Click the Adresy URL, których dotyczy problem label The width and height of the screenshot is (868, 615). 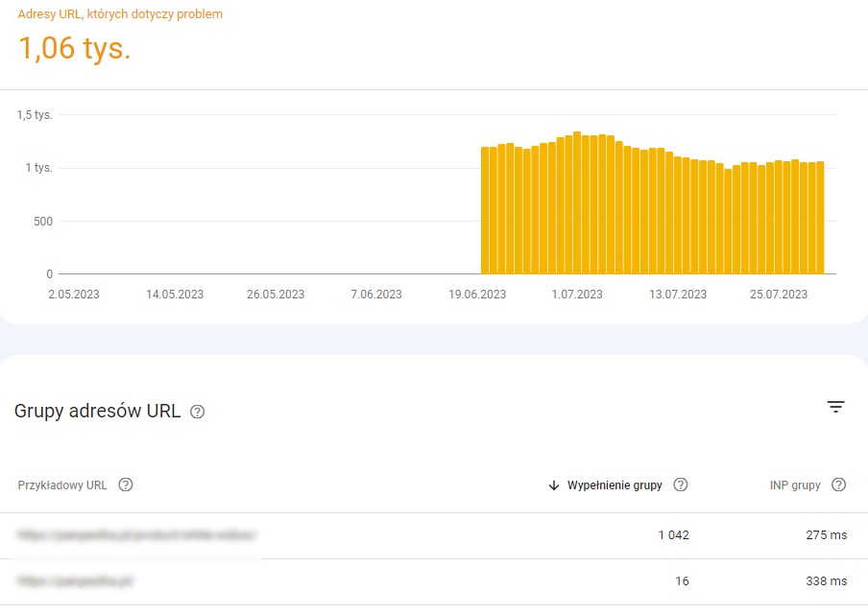point(120,13)
